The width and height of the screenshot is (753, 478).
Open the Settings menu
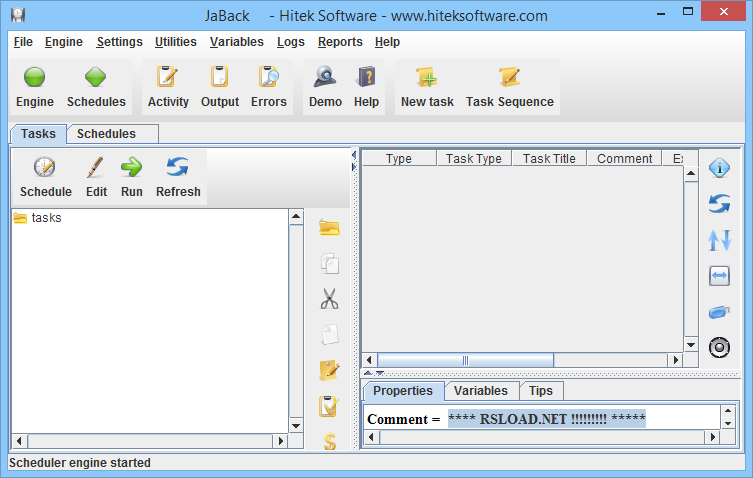[120, 42]
